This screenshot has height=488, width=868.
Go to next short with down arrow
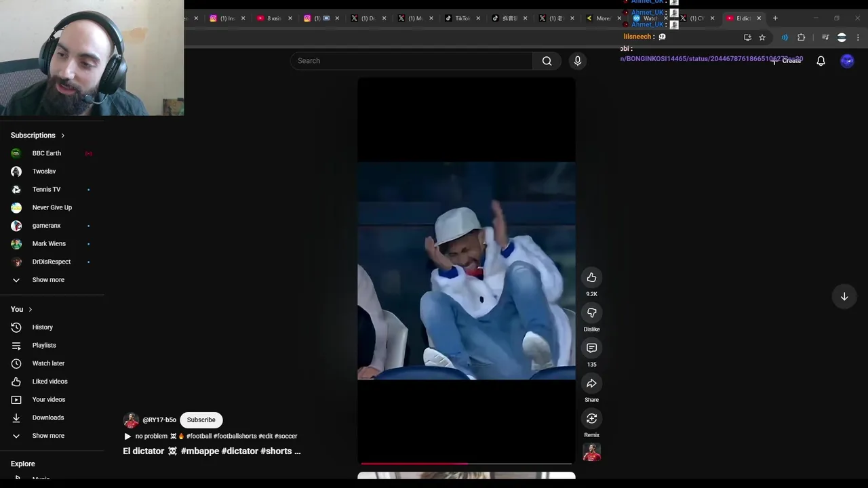844,296
